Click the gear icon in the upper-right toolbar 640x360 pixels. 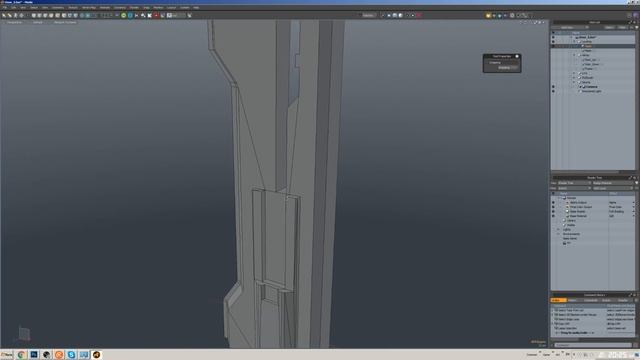pyautogui.click(x=512, y=16)
